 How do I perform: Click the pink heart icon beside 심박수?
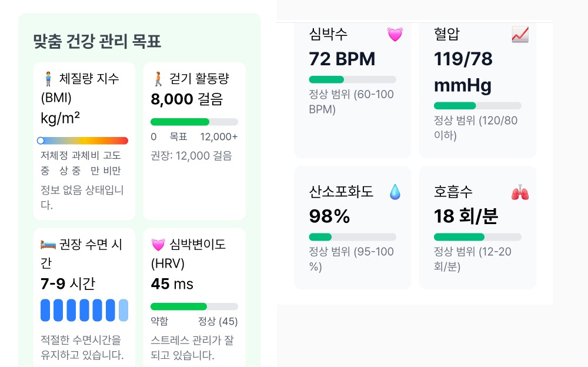pyautogui.click(x=395, y=35)
